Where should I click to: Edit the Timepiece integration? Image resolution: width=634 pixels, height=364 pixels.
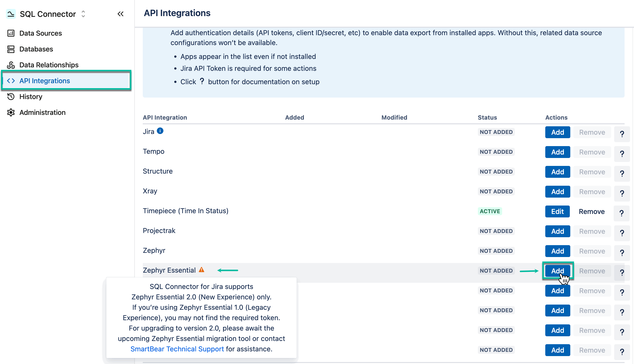click(x=557, y=211)
